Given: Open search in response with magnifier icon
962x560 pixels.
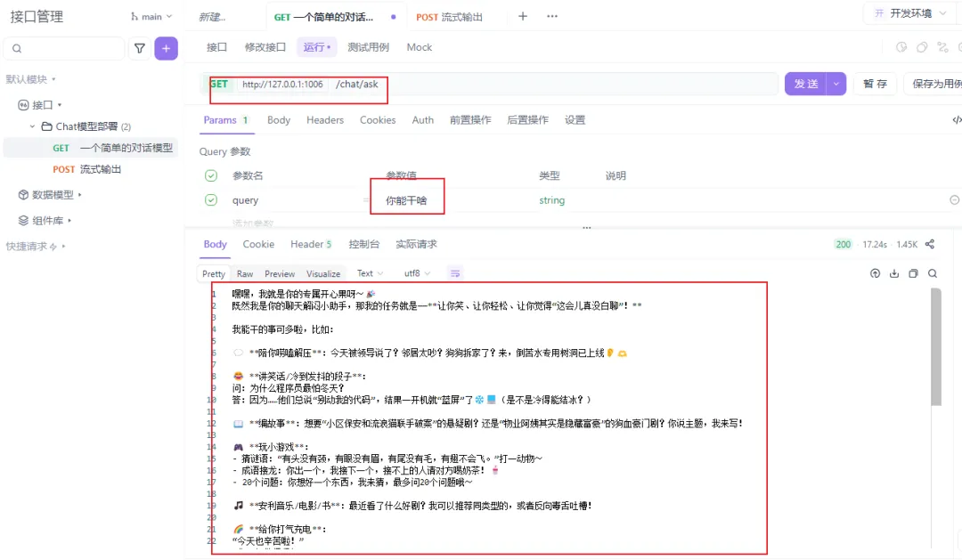Looking at the screenshot, I should tap(933, 273).
